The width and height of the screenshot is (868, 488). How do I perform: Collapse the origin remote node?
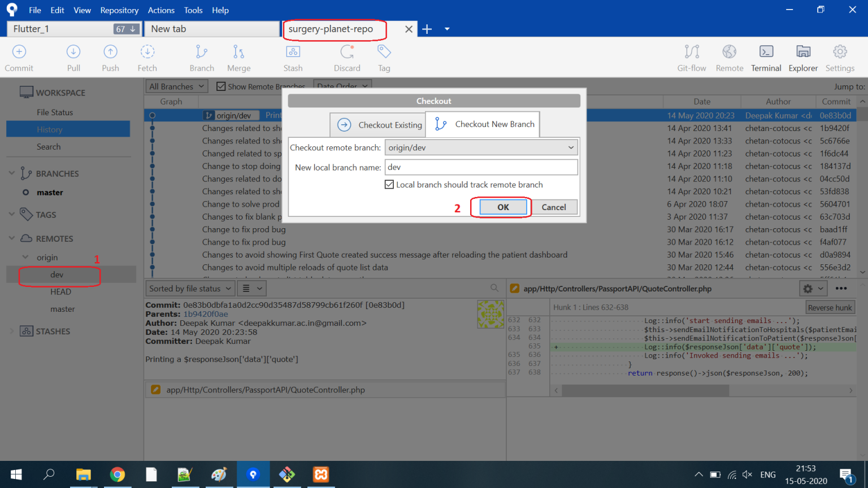coord(25,257)
